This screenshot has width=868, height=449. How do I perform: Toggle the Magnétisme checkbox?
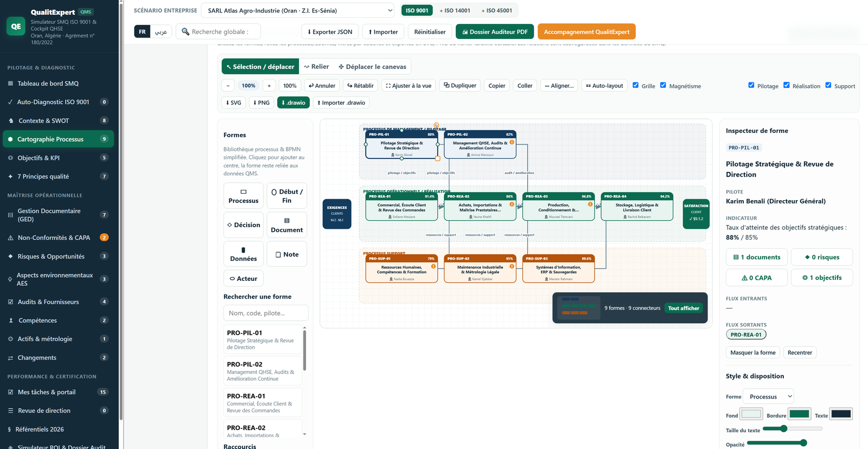(663, 85)
